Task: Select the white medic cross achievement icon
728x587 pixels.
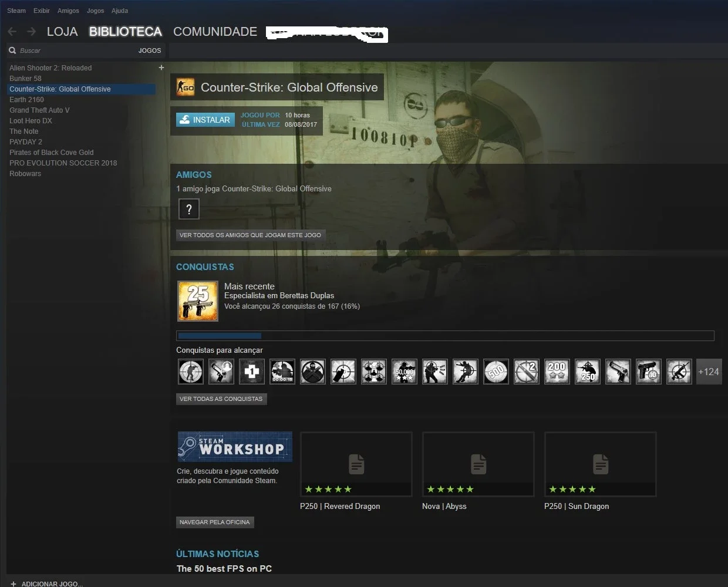Action: pyautogui.click(x=251, y=372)
